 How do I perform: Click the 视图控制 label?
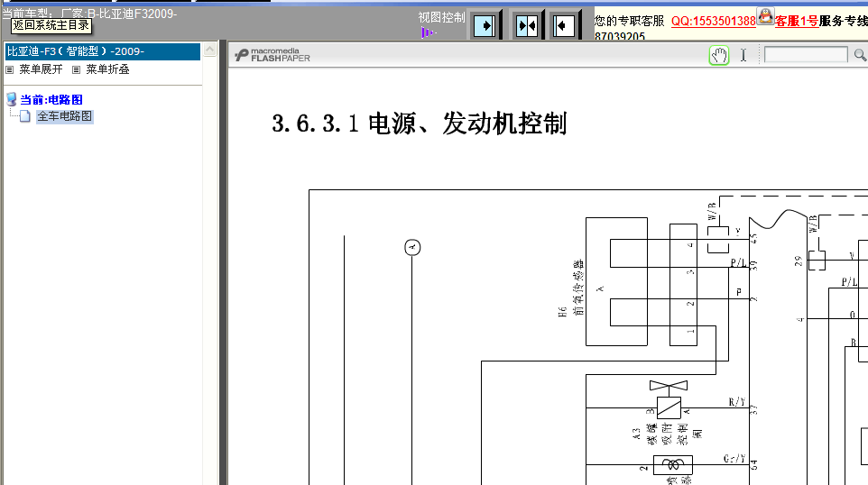click(441, 18)
